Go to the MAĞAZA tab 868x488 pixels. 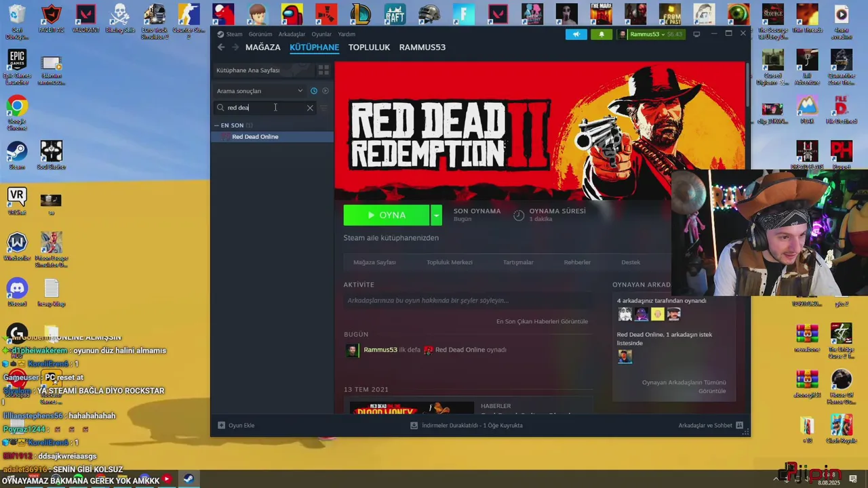262,47
